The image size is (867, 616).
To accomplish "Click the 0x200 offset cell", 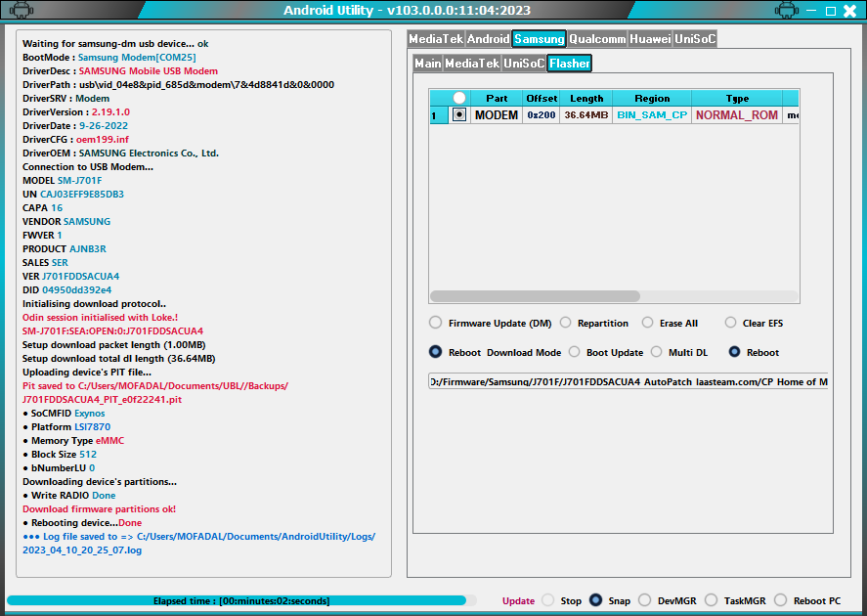I will click(x=542, y=115).
